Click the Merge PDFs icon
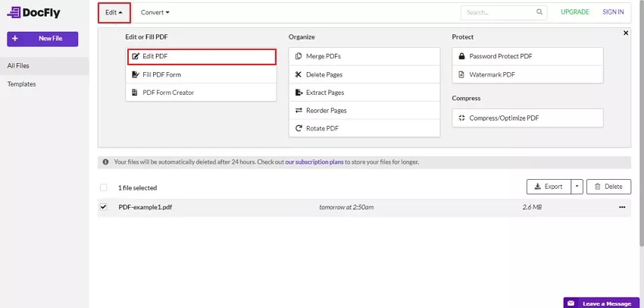Screen dimensions: 644x308 click(x=299, y=56)
